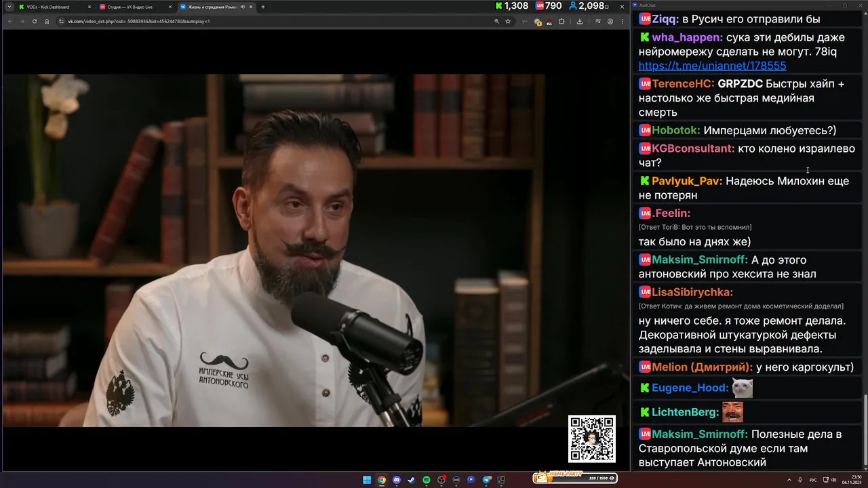
Task: Open the Chrome three-dot menu
Action: click(623, 21)
